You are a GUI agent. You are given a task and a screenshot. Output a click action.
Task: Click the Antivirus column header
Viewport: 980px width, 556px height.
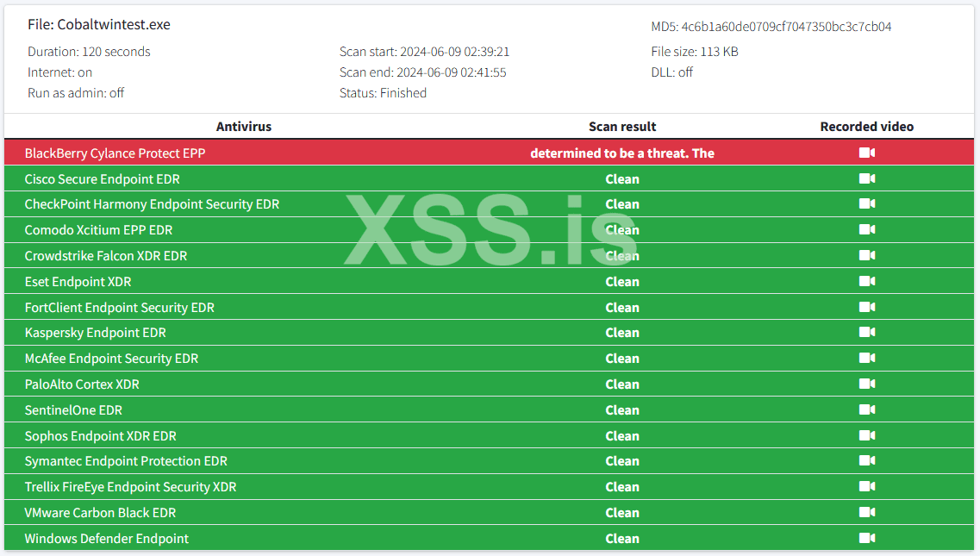244,127
